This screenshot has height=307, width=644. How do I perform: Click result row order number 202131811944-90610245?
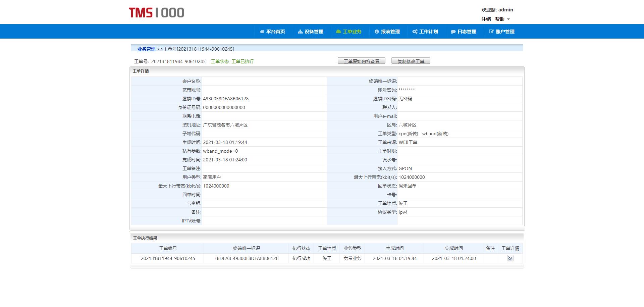click(x=168, y=258)
